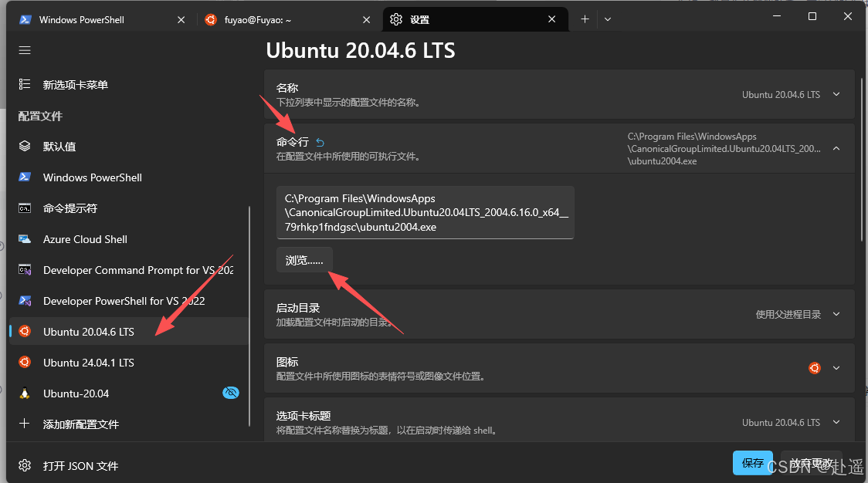Select Developer Command Prompt for VS profile
868x483 pixels.
[128, 271]
